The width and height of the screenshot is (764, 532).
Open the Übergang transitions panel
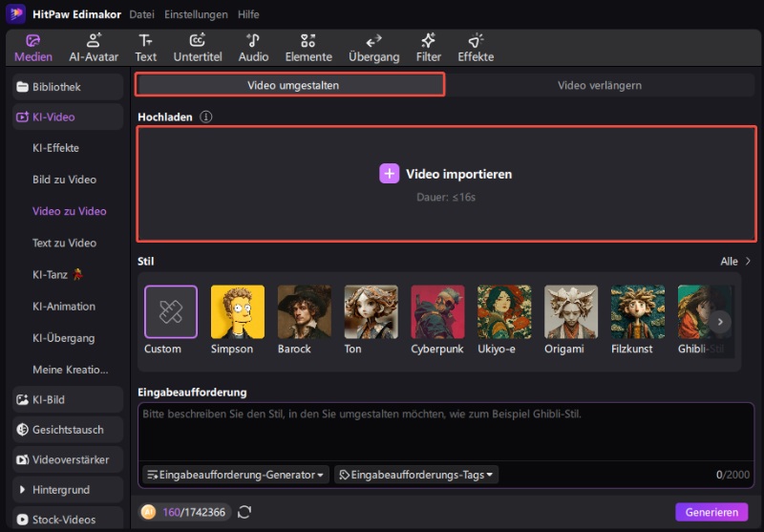tap(373, 47)
